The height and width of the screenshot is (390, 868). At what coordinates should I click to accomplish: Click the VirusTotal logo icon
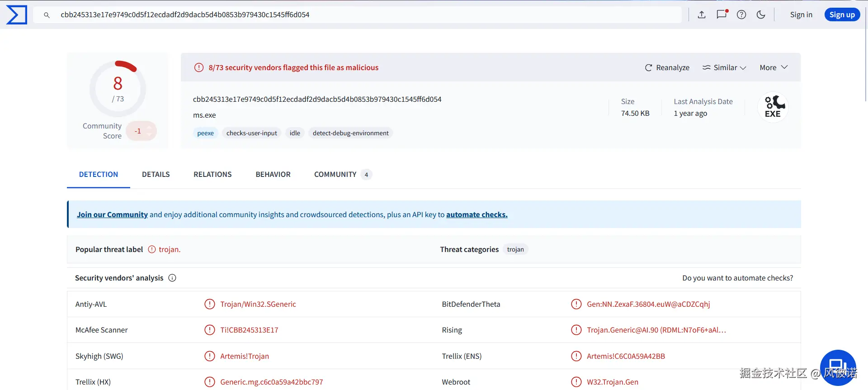[17, 14]
